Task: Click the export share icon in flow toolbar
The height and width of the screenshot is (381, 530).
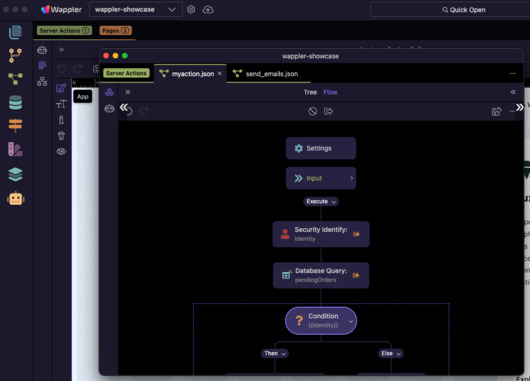Action: click(x=497, y=112)
